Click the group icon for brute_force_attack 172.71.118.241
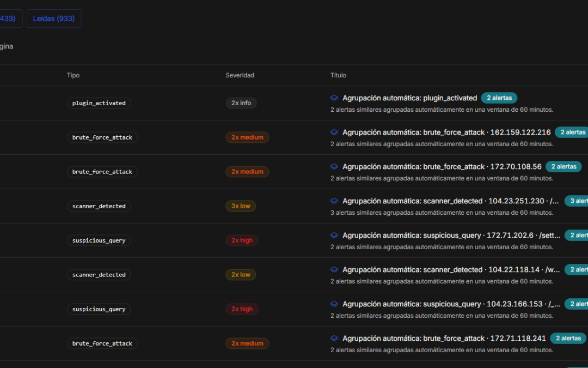 click(334, 339)
